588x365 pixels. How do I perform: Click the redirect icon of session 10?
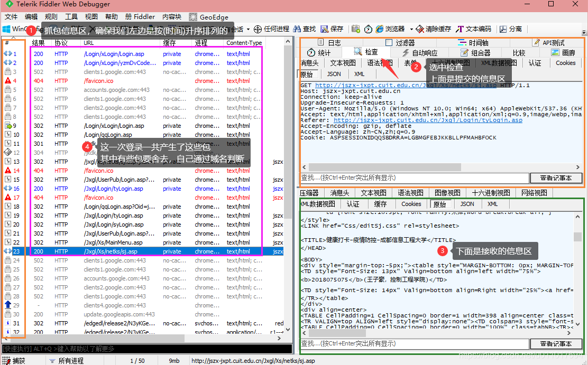[8, 135]
